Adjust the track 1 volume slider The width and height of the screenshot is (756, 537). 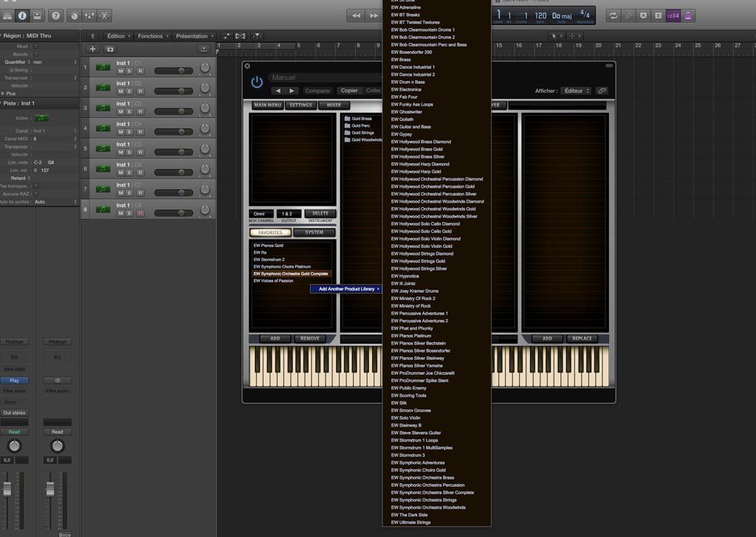(173, 71)
